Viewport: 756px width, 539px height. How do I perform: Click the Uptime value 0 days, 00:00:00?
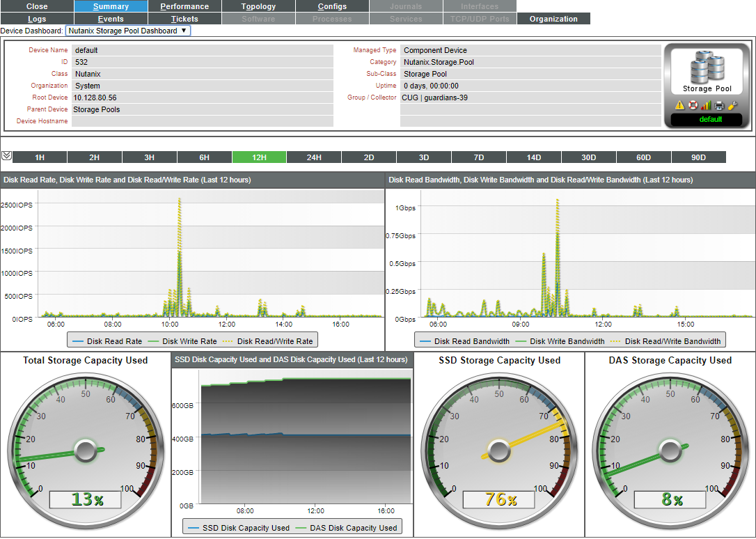[x=431, y=86]
